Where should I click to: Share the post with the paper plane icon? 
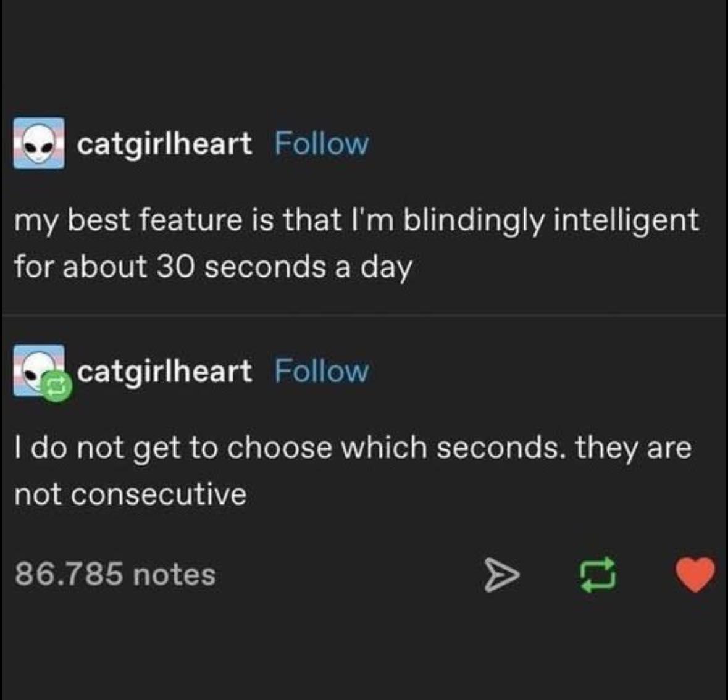pos(501,575)
